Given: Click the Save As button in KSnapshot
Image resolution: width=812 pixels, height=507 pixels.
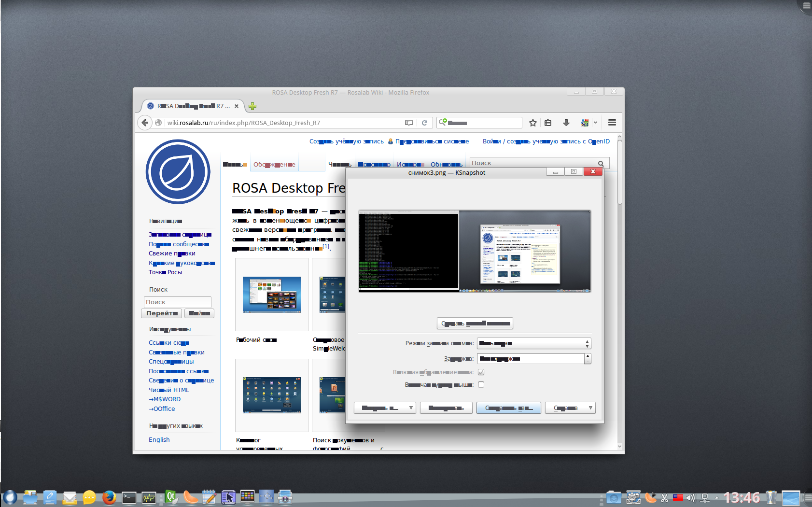Looking at the screenshot, I should coord(508,408).
